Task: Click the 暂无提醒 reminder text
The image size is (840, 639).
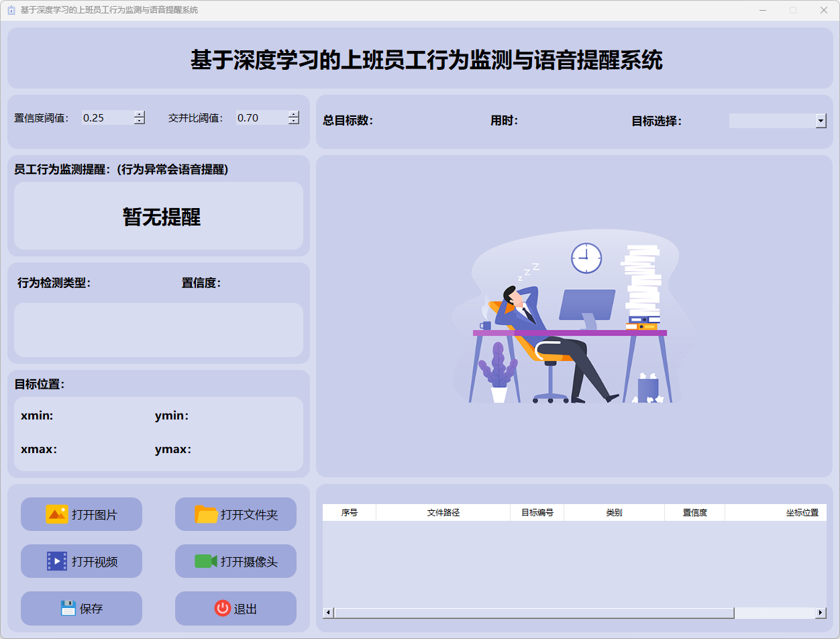Action: [162, 216]
